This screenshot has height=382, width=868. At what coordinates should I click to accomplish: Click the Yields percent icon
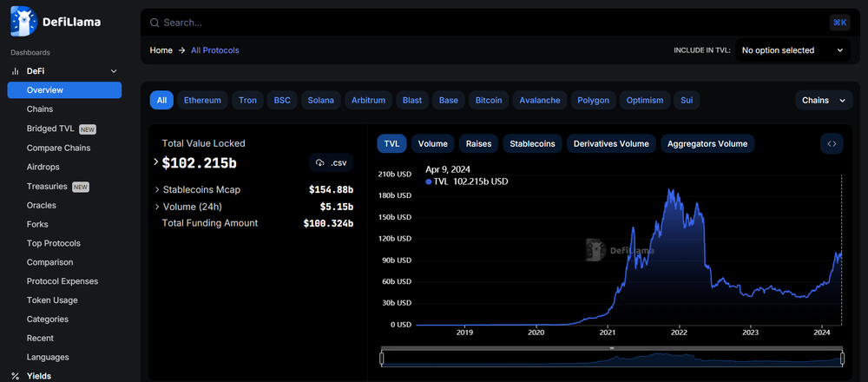pyautogui.click(x=16, y=376)
